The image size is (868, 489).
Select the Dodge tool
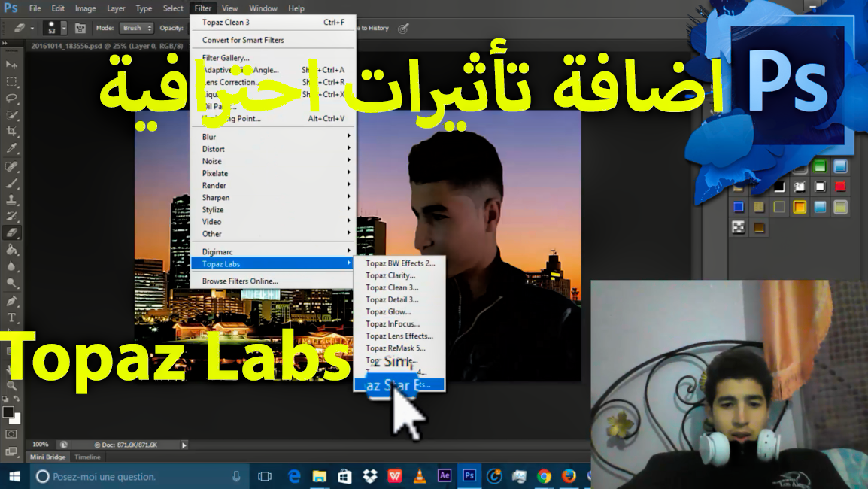click(x=11, y=283)
